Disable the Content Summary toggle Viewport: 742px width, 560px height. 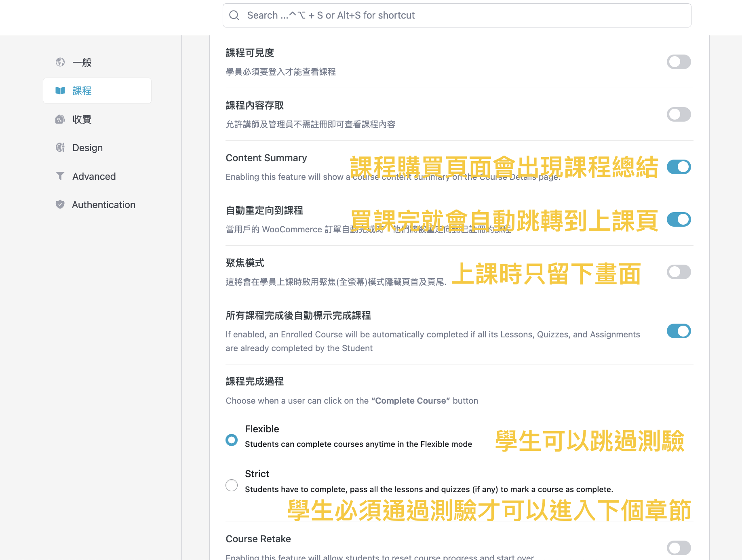[679, 167]
